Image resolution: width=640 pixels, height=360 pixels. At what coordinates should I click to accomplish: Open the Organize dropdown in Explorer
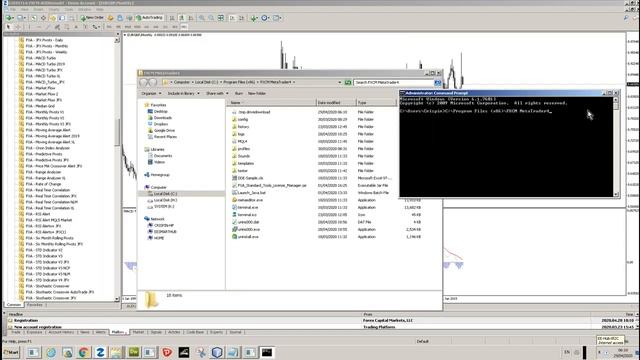(151, 93)
